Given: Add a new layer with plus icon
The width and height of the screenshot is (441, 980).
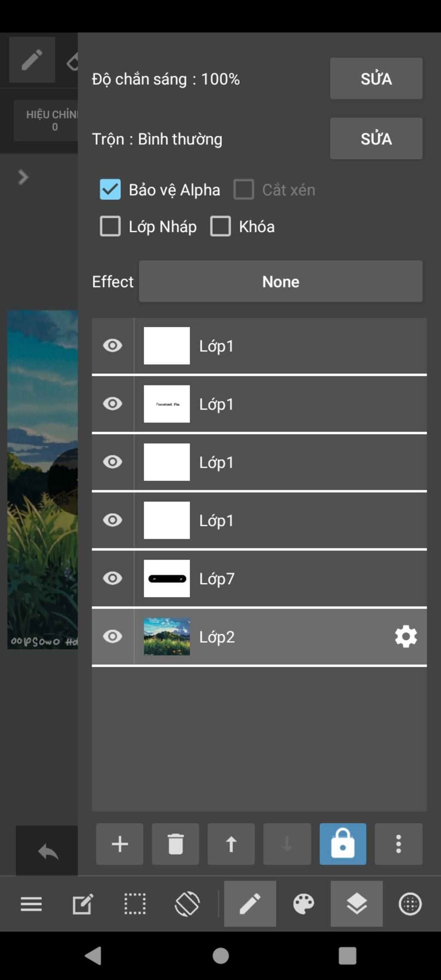Looking at the screenshot, I should 120,844.
